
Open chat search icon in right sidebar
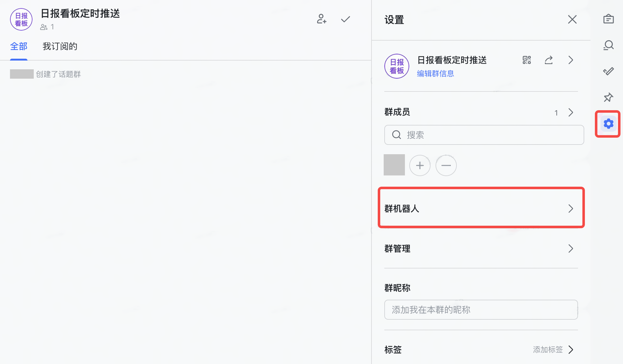(x=608, y=45)
